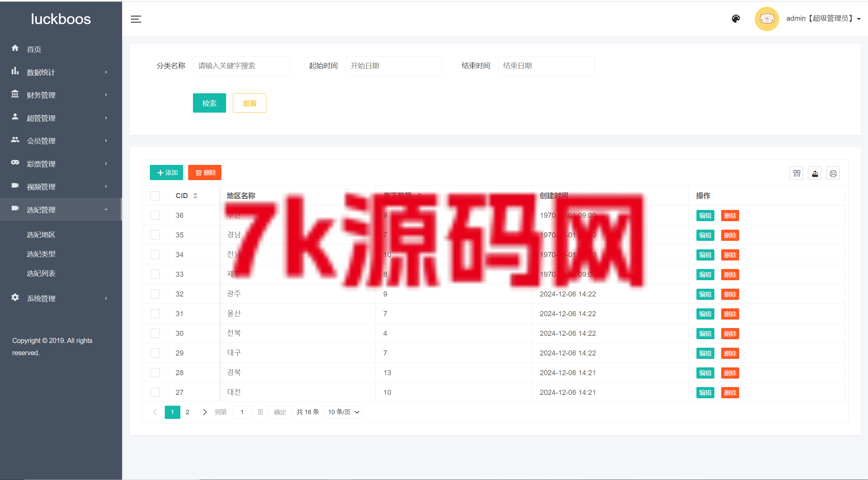Image resolution: width=868 pixels, height=480 pixels.
Task: Expand the 视频管理 menu chevron
Action: click(106, 186)
